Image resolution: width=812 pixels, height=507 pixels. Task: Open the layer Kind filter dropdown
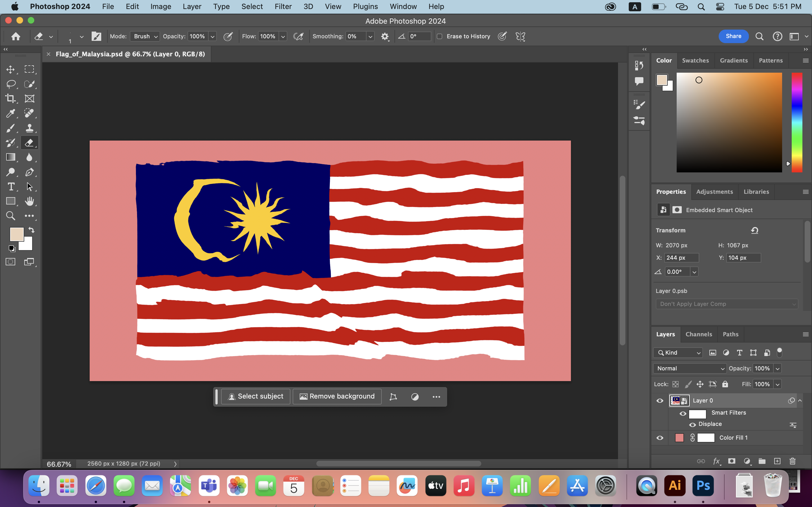click(678, 352)
